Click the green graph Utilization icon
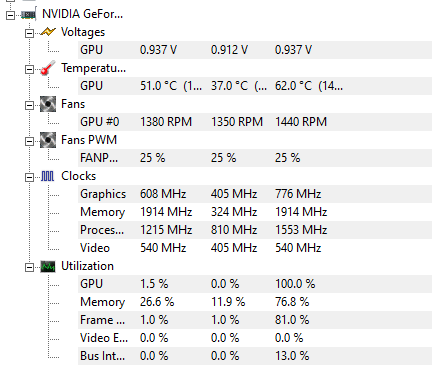The width and height of the screenshot is (432, 373). pos(48,266)
